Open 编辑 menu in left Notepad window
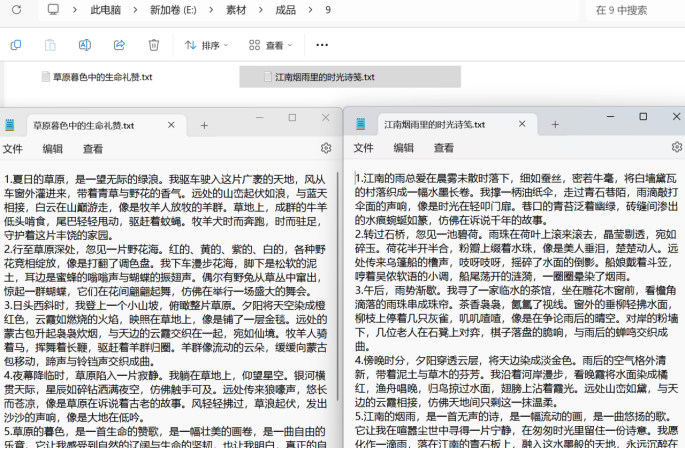The height and width of the screenshot is (449, 685). point(52,149)
